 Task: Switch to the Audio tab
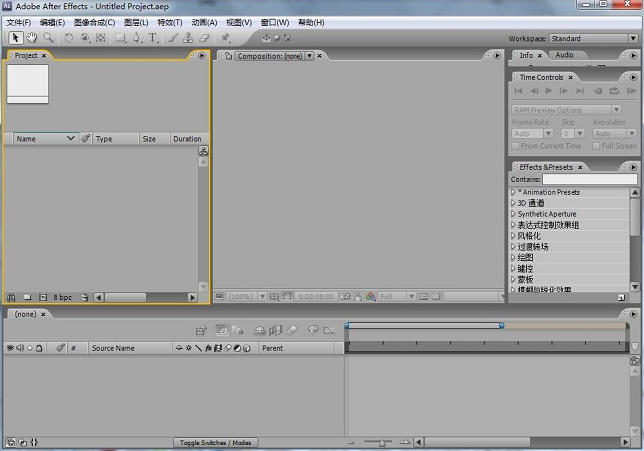pos(564,55)
